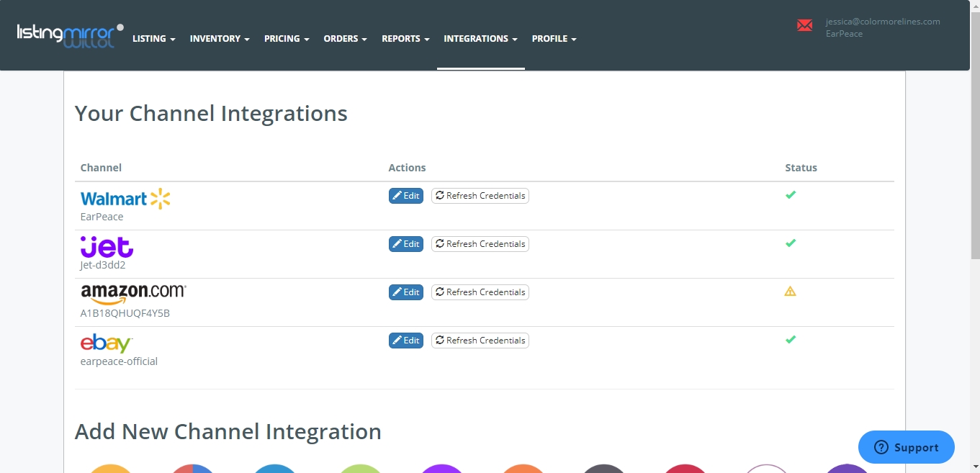980x473 pixels.
Task: Click the eBay channel logo
Action: (107, 343)
